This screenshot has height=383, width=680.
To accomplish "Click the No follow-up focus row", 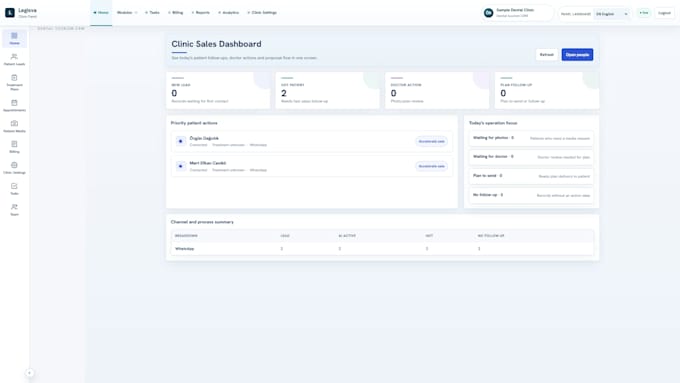I will coord(531,195).
